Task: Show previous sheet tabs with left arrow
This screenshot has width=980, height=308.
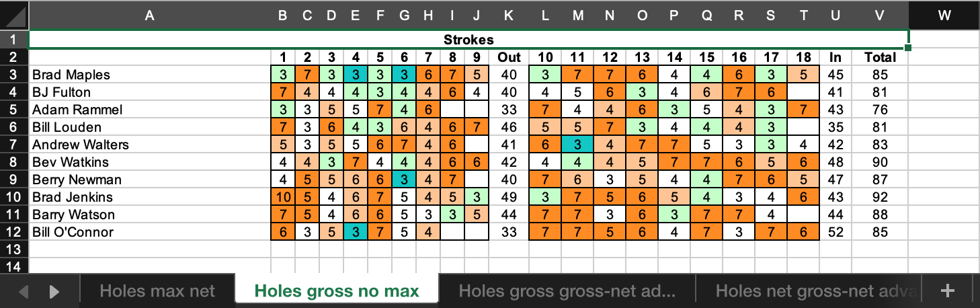Action: click(x=24, y=292)
